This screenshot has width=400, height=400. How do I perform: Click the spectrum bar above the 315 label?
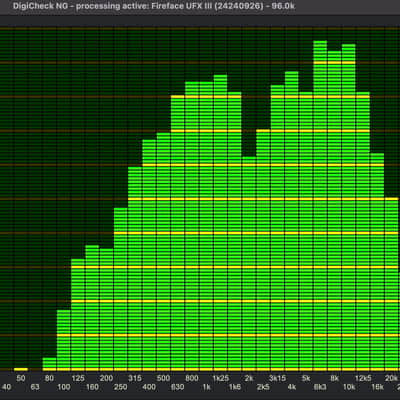pyautogui.click(x=135, y=269)
